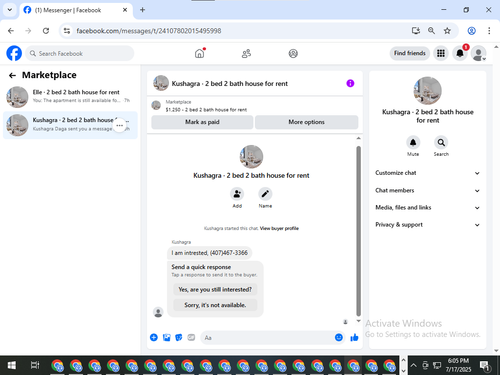
Task: Choose a GIF from the composer
Action: click(x=191, y=337)
